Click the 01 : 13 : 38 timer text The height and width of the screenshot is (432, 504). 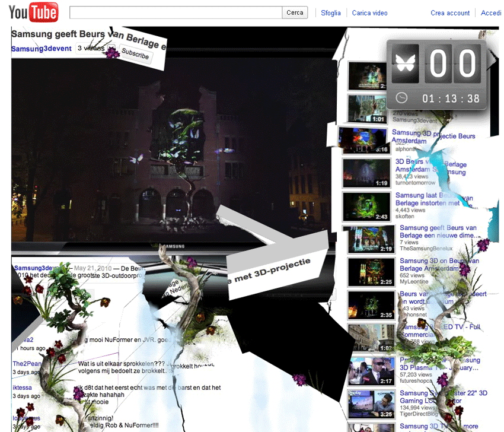point(451,99)
